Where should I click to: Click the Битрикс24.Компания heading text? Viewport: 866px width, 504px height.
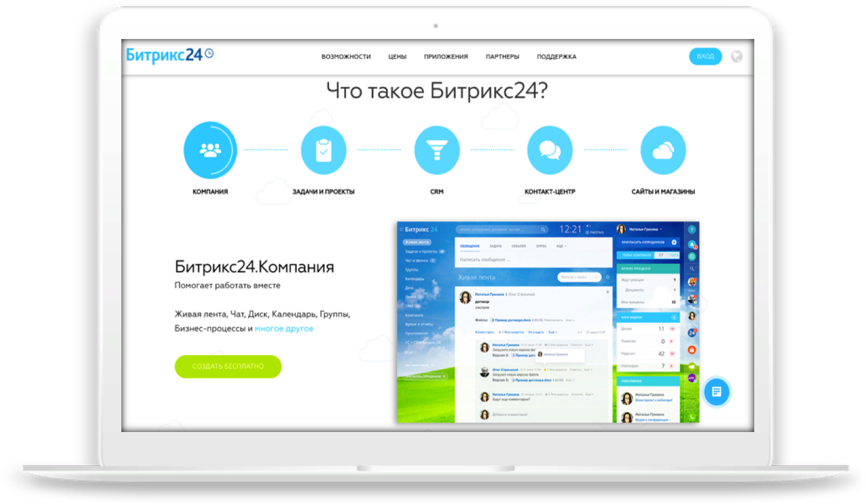[x=254, y=266]
